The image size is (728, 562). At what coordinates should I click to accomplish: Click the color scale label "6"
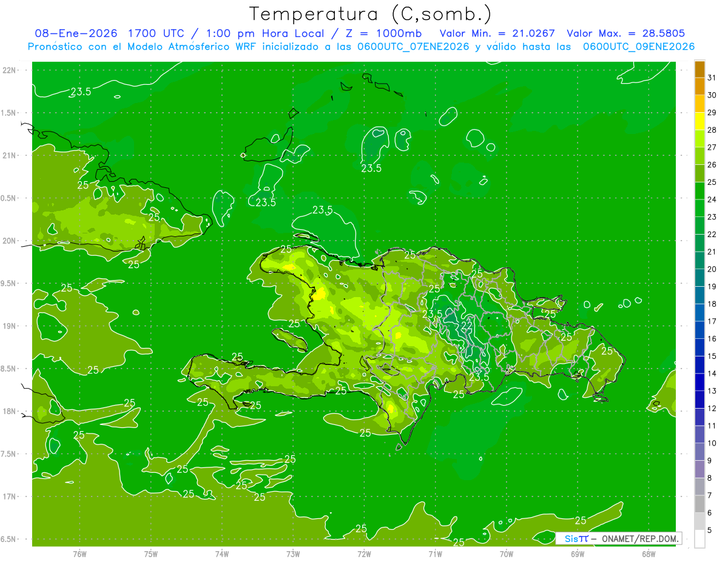(x=710, y=513)
